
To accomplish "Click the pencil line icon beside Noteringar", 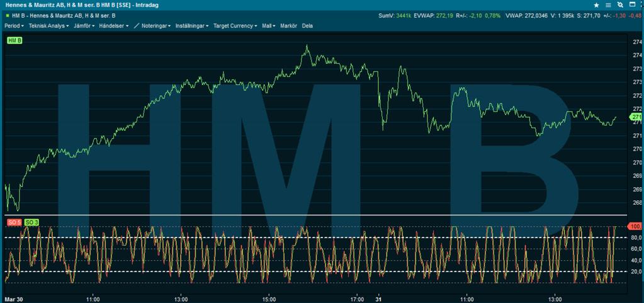I will pyautogui.click(x=137, y=25).
